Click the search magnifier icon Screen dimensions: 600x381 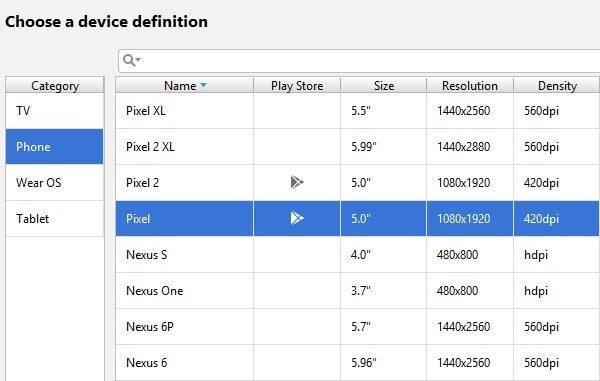[132, 60]
